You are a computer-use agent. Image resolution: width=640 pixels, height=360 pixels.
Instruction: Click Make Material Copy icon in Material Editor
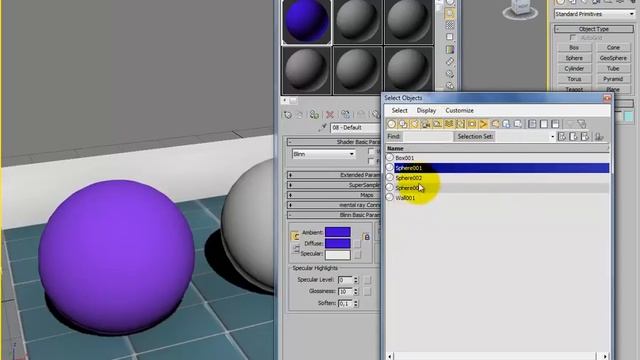(345, 115)
